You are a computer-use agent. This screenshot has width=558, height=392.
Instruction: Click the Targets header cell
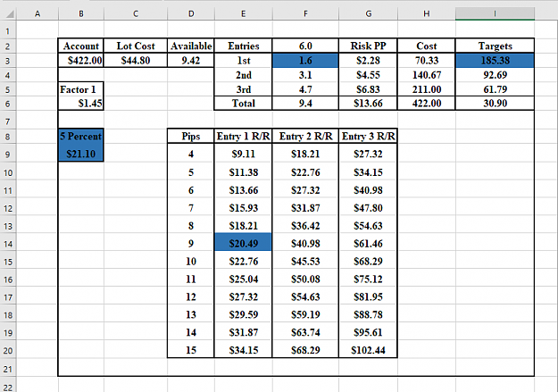pyautogui.click(x=495, y=46)
